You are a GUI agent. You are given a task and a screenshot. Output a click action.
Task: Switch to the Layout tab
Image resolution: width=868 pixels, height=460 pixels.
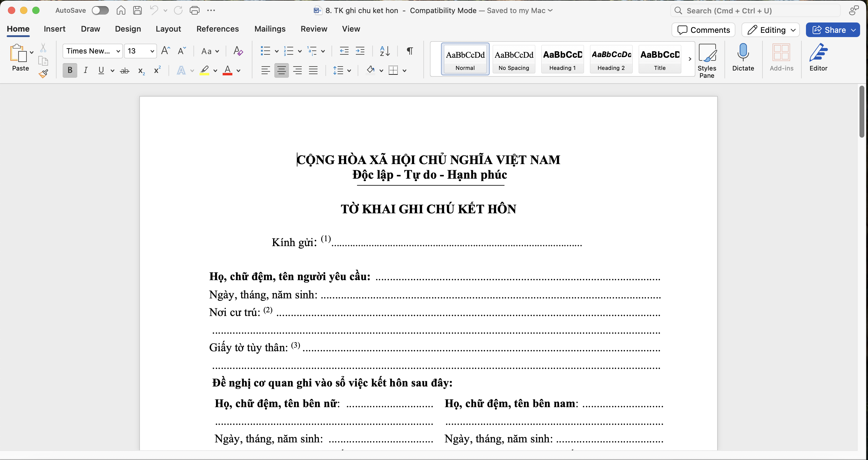[168, 29]
